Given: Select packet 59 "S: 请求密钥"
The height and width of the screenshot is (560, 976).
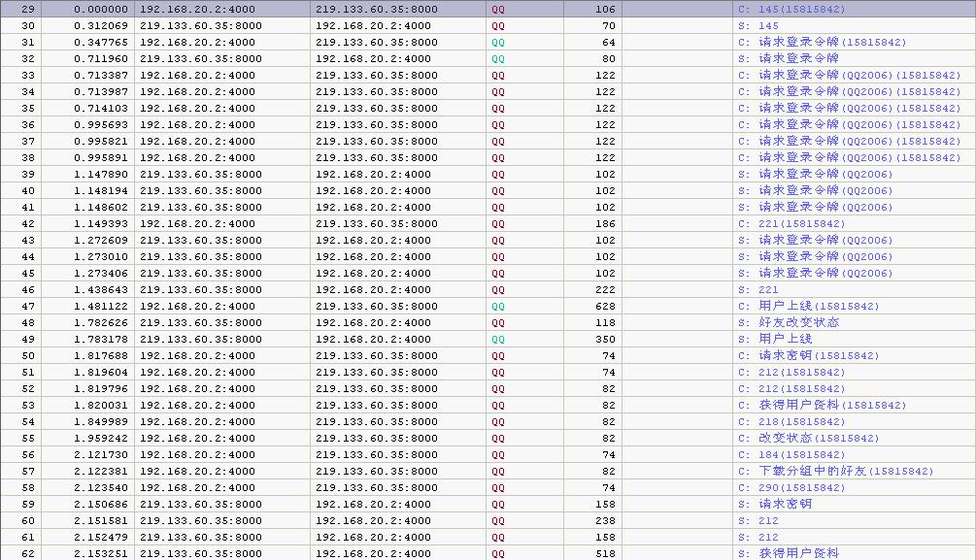Looking at the screenshot, I should point(774,505).
